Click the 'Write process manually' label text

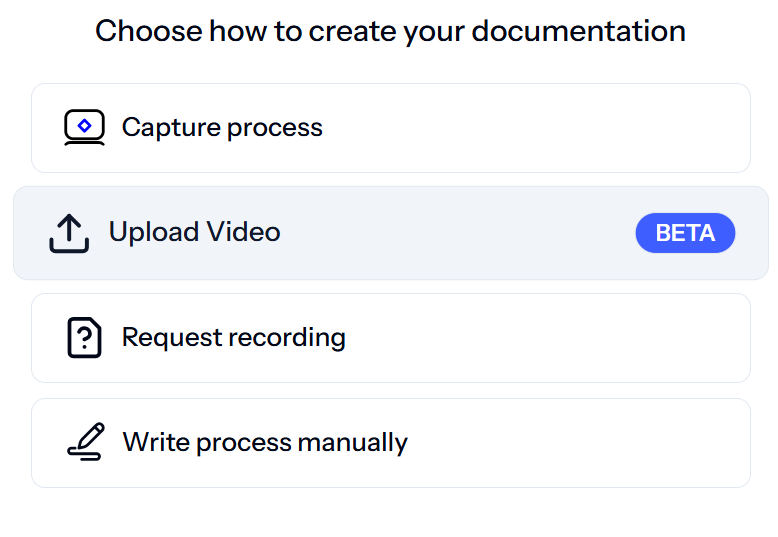265,442
